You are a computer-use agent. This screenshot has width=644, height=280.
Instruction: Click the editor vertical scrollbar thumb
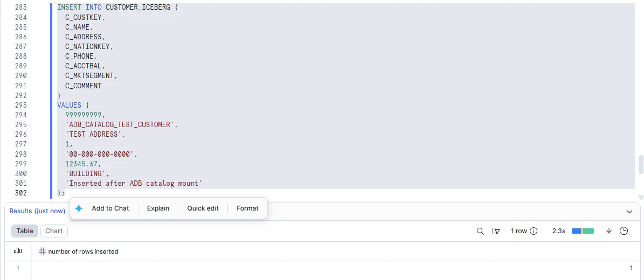click(640, 165)
